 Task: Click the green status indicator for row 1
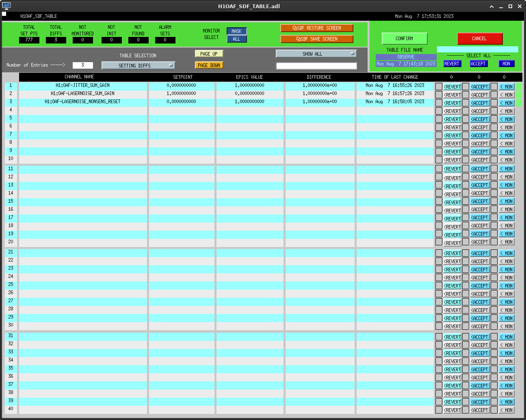point(519,87)
